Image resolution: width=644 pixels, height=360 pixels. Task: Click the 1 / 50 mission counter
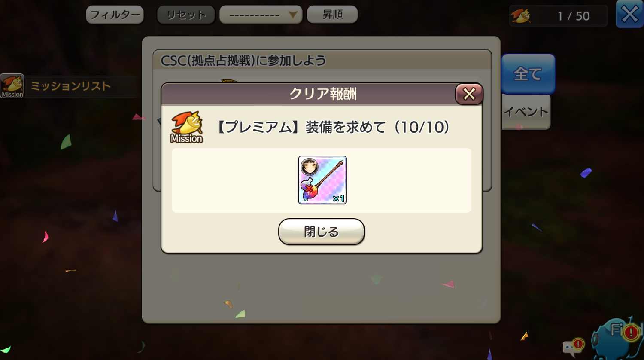click(x=573, y=16)
